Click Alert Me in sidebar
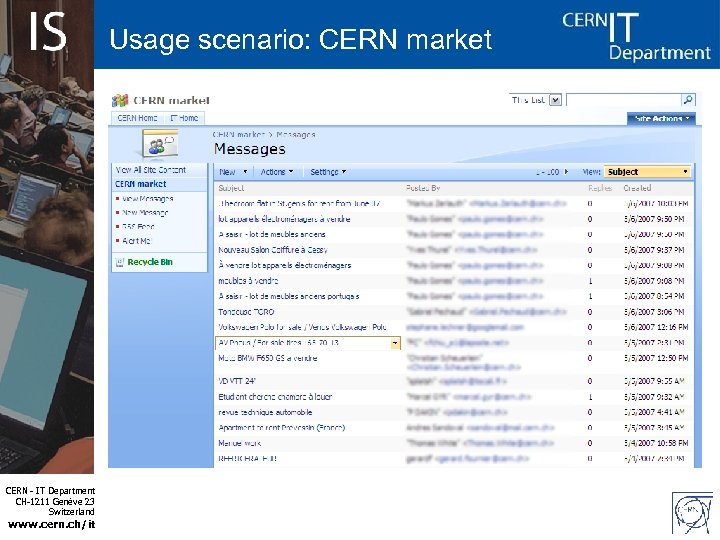The height and width of the screenshot is (540, 720). [136, 241]
